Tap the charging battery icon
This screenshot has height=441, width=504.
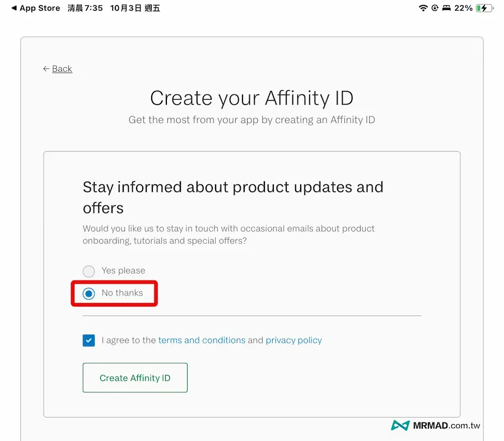[x=485, y=8]
